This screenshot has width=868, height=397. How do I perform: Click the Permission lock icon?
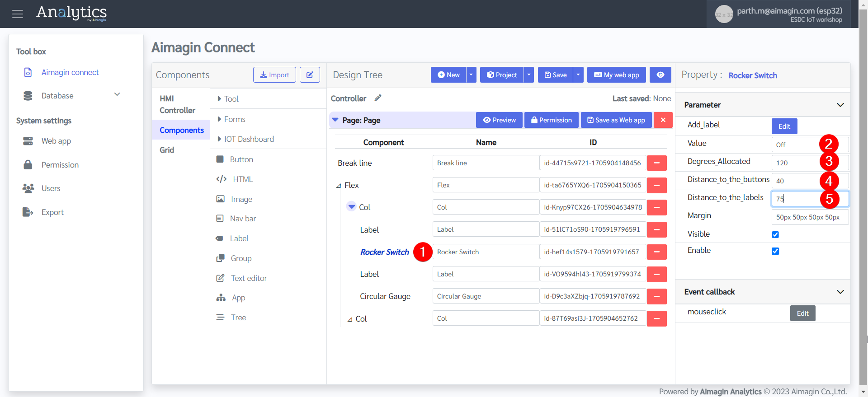(28, 164)
